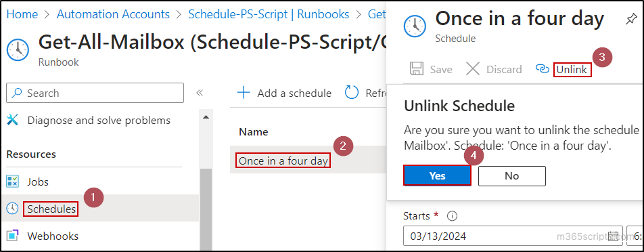The width and height of the screenshot is (644, 252).
Task: Click the floppy disk Save icon
Action: click(x=417, y=69)
